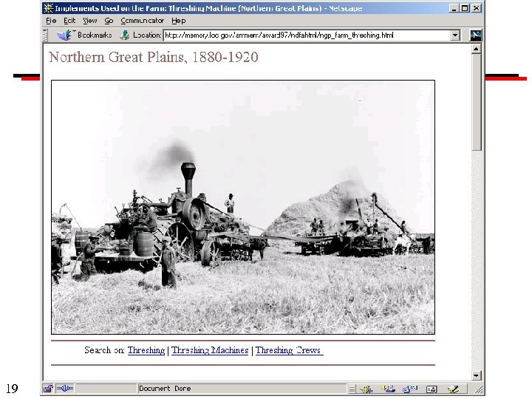Click the threshing machine photograph
532x399 pixels.
pos(243,207)
